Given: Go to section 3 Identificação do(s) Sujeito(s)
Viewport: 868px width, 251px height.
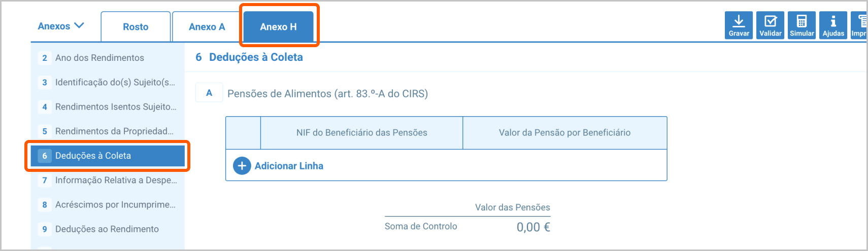Looking at the screenshot, I should point(115,82).
